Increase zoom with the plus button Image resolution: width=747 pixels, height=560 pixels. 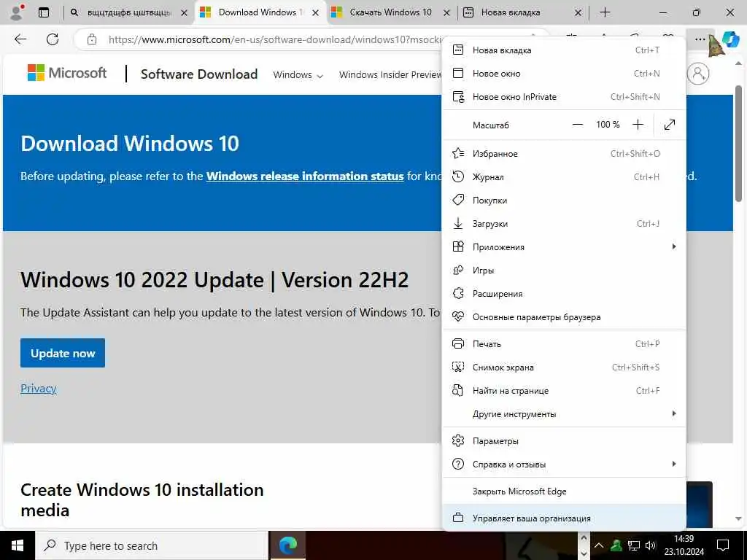[638, 125]
